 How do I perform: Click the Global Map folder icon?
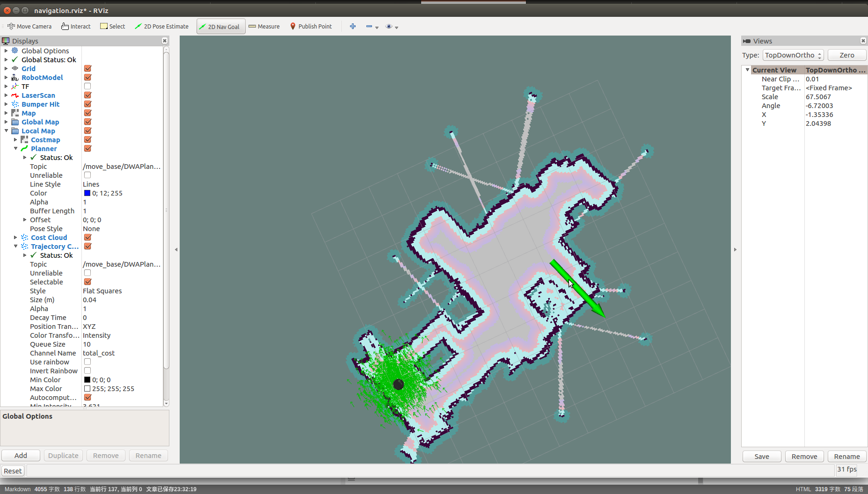click(15, 122)
